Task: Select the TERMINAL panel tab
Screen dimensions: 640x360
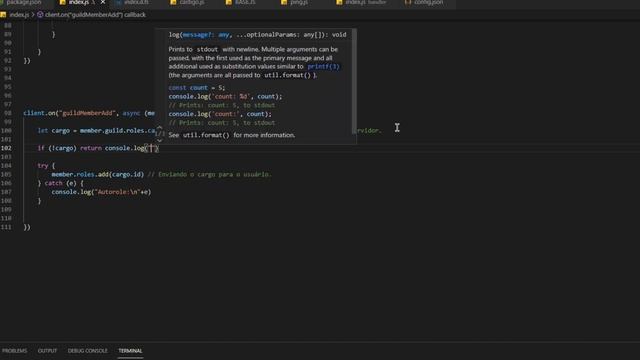Action: point(130,351)
